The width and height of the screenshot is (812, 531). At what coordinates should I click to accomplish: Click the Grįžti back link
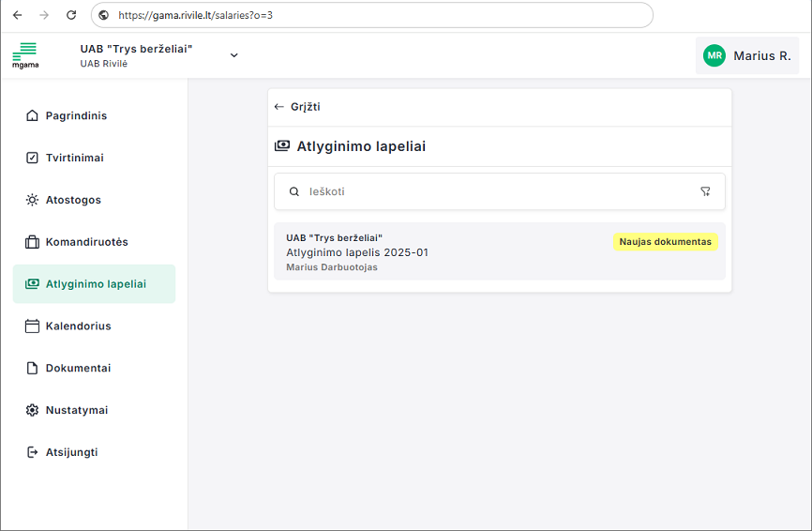pos(297,107)
